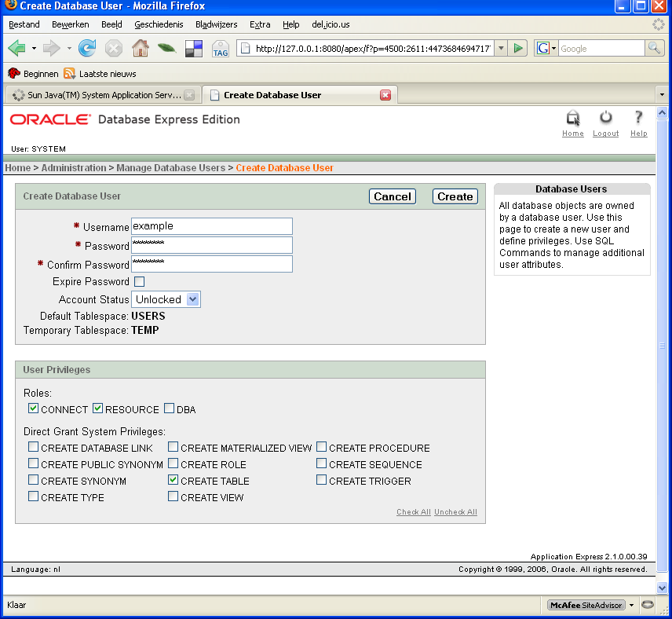Click into the Username input field
Image resolution: width=672 pixels, height=619 pixels.
pos(212,226)
